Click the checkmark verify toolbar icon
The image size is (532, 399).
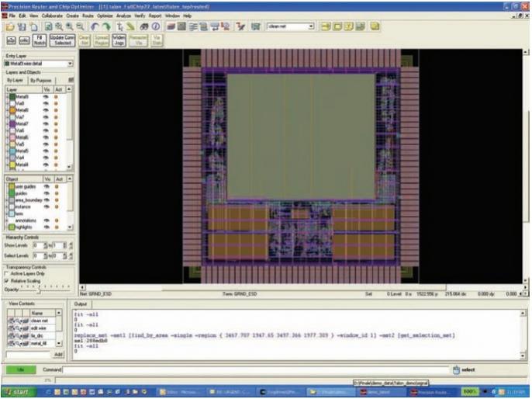(240, 26)
